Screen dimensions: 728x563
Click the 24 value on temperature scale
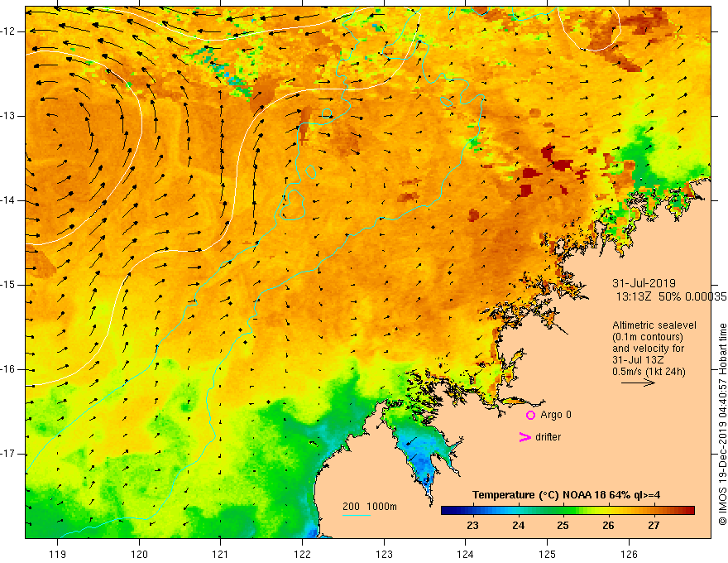[518, 526]
